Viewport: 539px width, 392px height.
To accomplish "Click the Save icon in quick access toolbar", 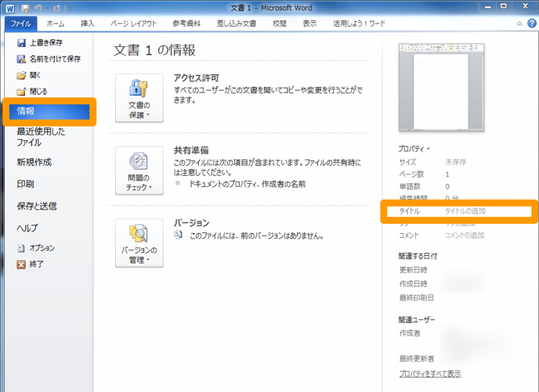I will [25, 9].
